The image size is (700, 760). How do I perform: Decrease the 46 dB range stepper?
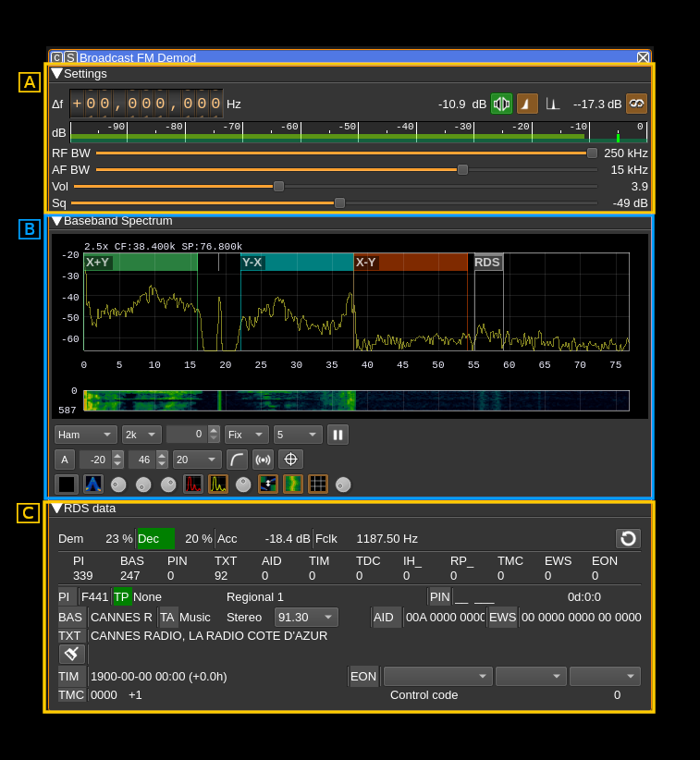[x=162, y=464]
